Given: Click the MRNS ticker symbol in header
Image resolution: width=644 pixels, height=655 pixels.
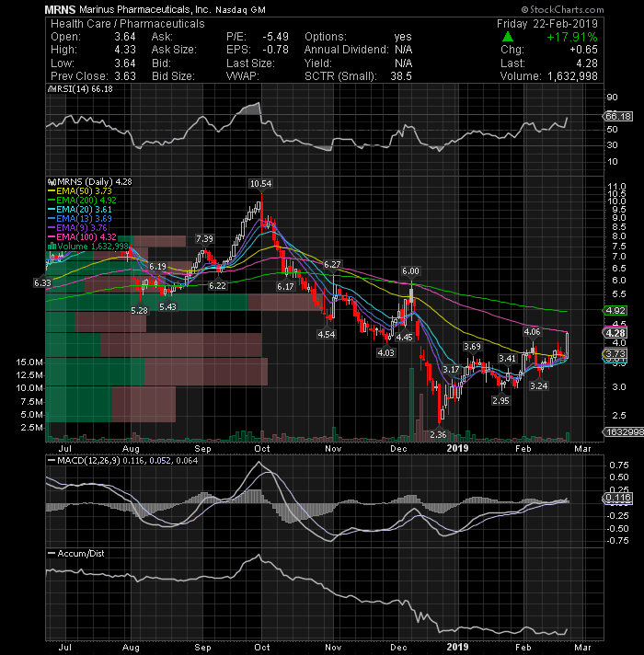Looking at the screenshot, I should click(60, 9).
